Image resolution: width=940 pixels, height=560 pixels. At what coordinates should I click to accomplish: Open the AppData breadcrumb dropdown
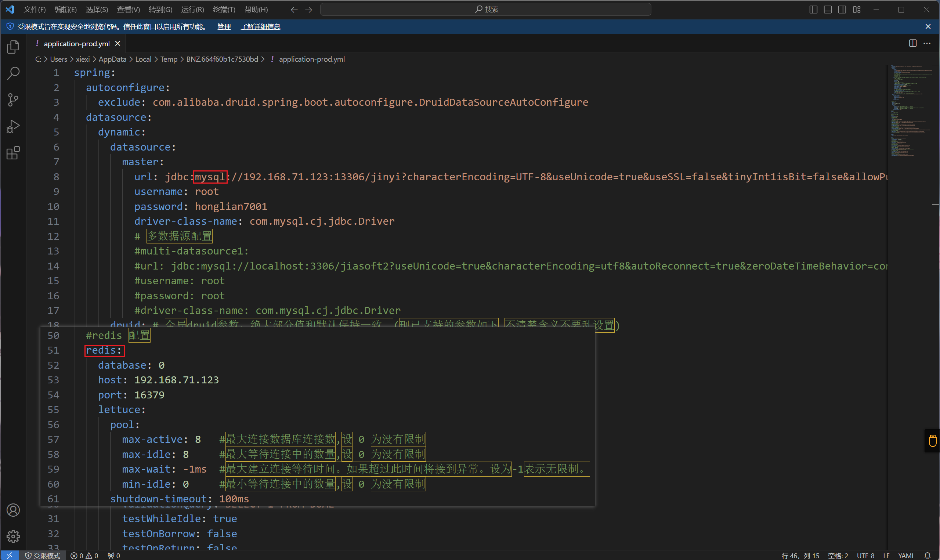[112, 59]
